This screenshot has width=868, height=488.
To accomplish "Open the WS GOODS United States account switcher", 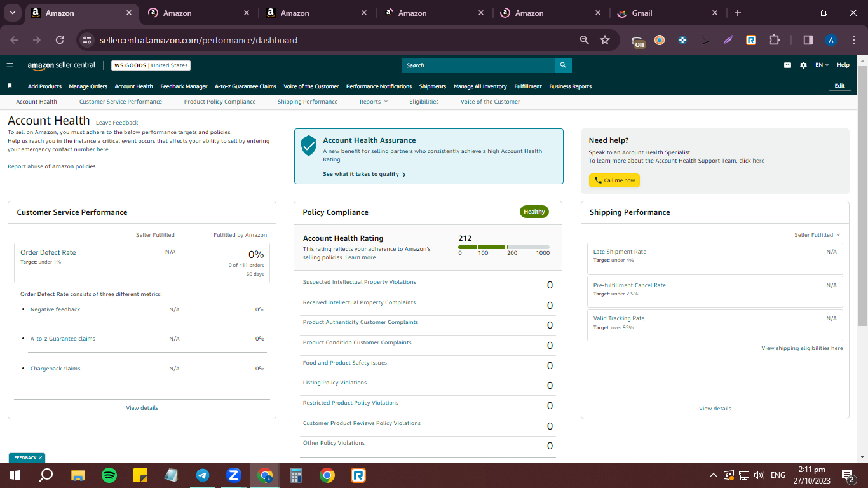I will 151,65.
